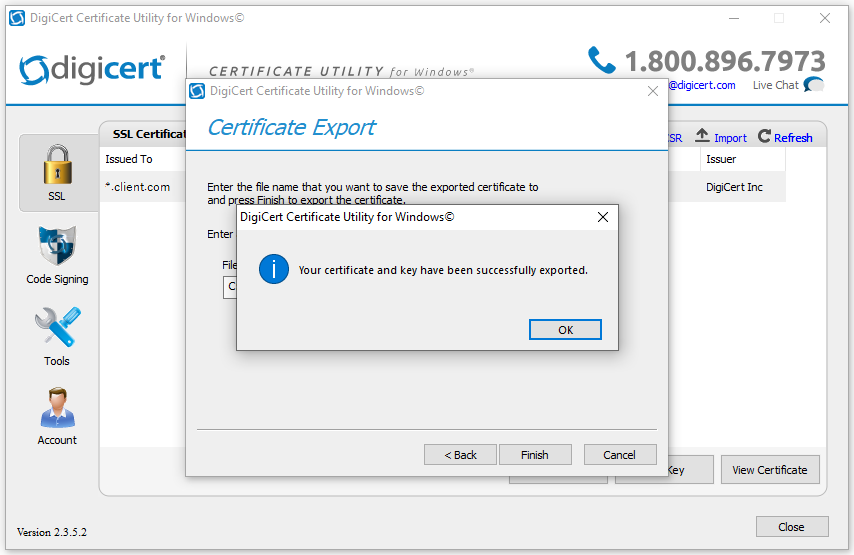Click the Import link
The height and width of the screenshot is (555, 854).
[x=730, y=138]
